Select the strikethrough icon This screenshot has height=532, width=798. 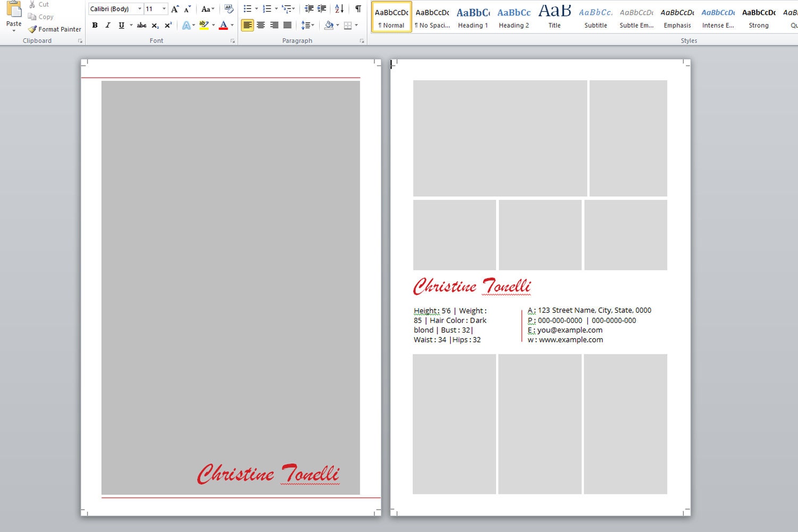click(141, 25)
